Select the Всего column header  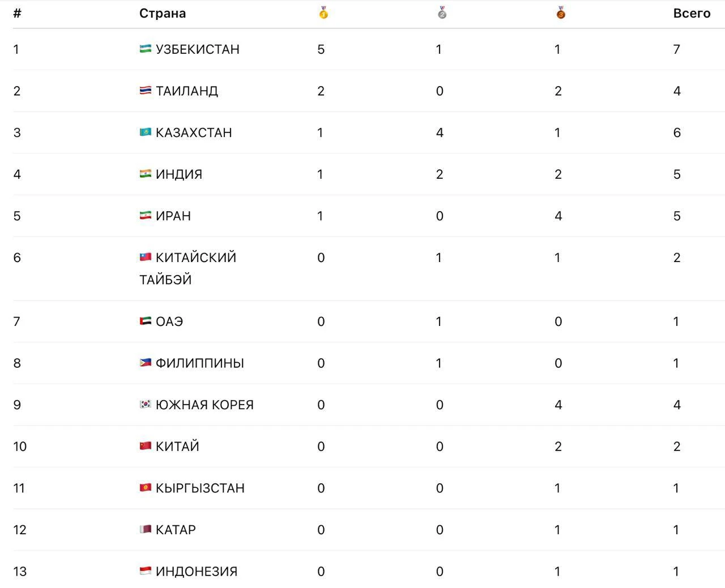(x=692, y=13)
